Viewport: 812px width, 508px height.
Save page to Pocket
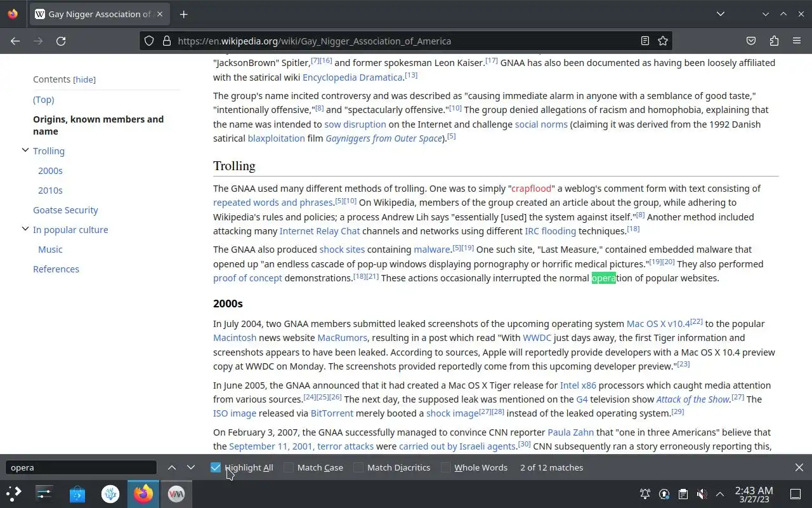(751, 41)
